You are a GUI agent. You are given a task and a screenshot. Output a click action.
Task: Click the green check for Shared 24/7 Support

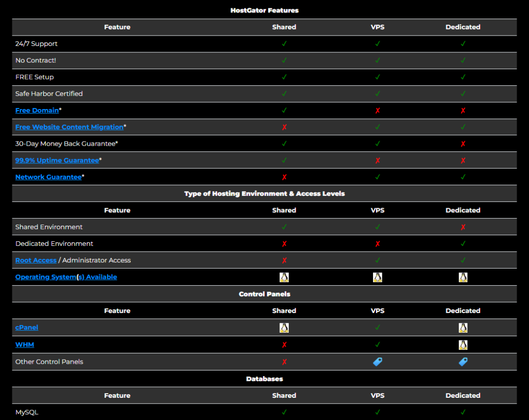285,43
